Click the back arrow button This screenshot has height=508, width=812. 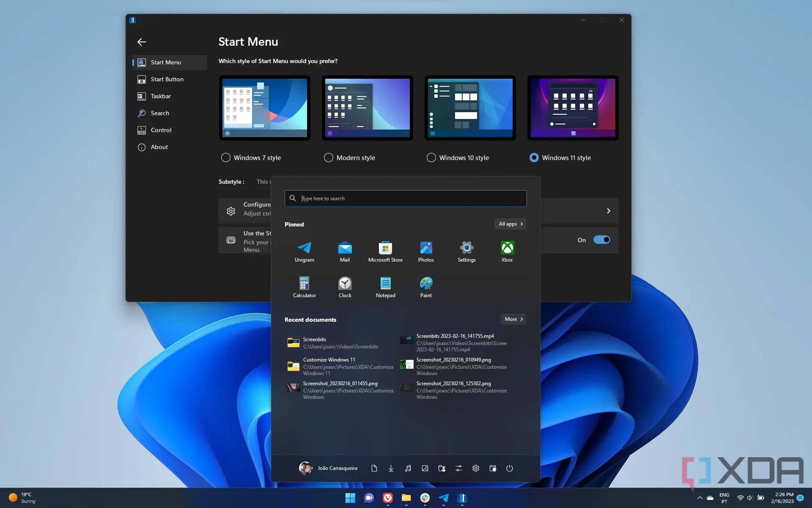point(142,42)
